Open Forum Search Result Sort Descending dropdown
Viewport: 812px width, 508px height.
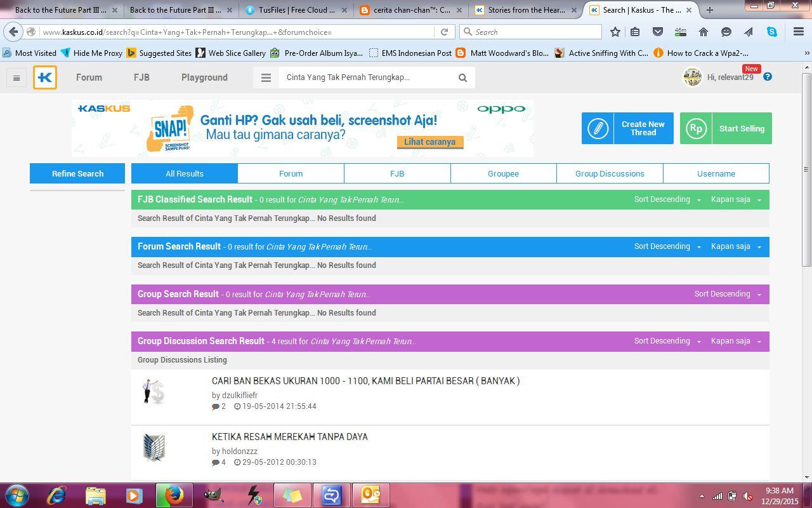667,246
